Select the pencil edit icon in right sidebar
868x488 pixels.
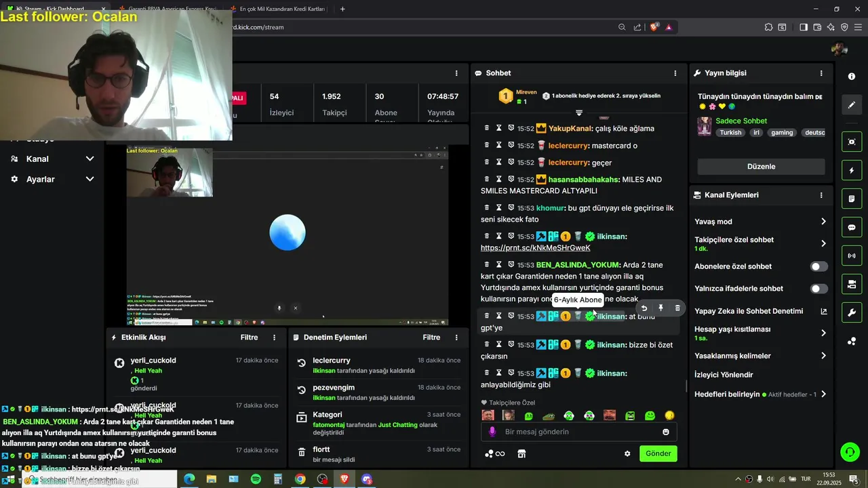point(852,105)
